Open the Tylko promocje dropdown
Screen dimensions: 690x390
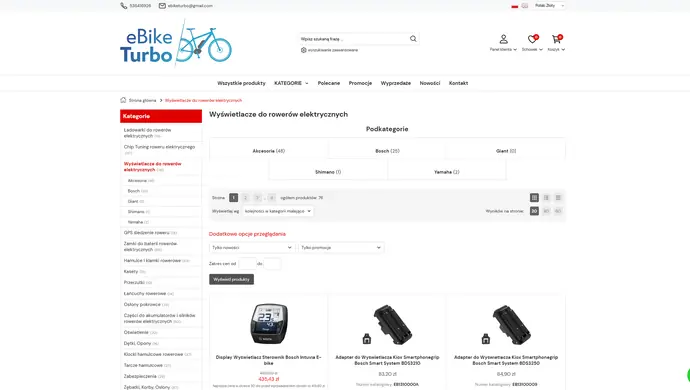[341, 248]
